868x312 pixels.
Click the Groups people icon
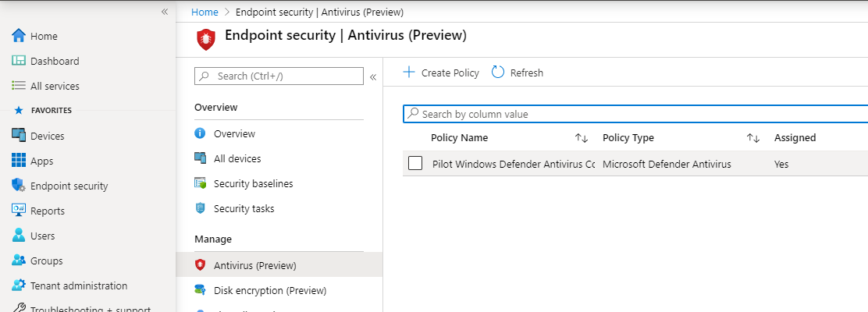[19, 261]
